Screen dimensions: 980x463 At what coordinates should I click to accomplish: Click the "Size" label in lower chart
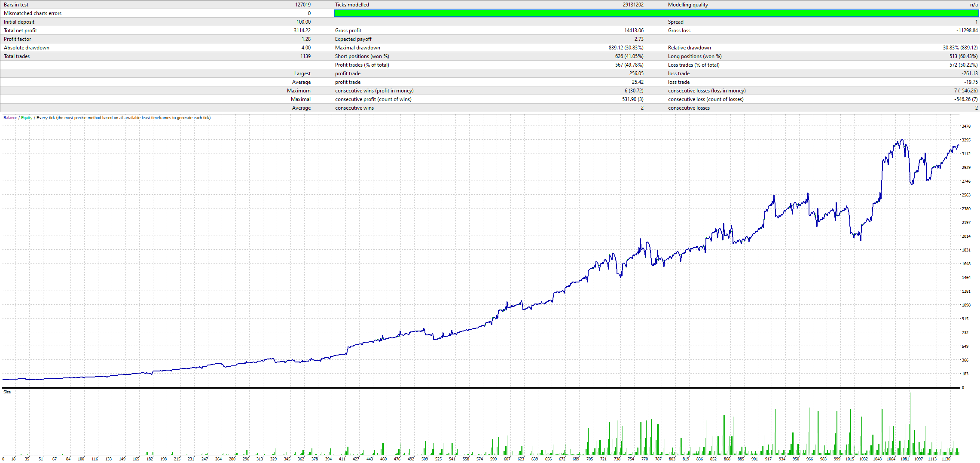click(7, 392)
